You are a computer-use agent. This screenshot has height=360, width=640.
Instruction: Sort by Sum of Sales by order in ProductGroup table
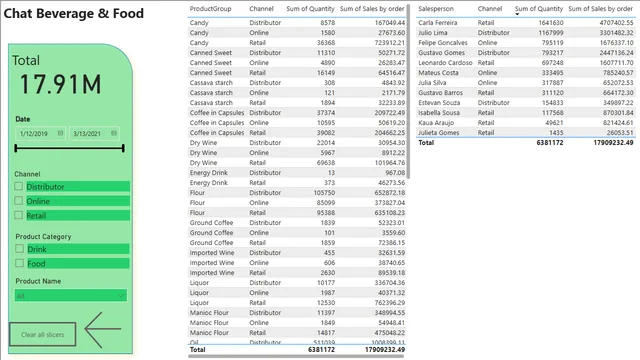[372, 9]
